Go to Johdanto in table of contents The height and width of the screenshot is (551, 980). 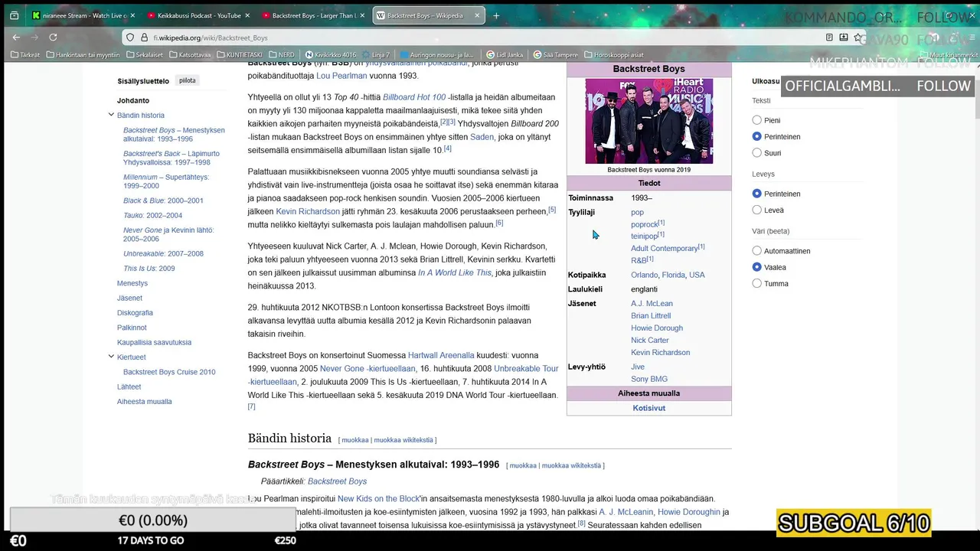point(133,100)
